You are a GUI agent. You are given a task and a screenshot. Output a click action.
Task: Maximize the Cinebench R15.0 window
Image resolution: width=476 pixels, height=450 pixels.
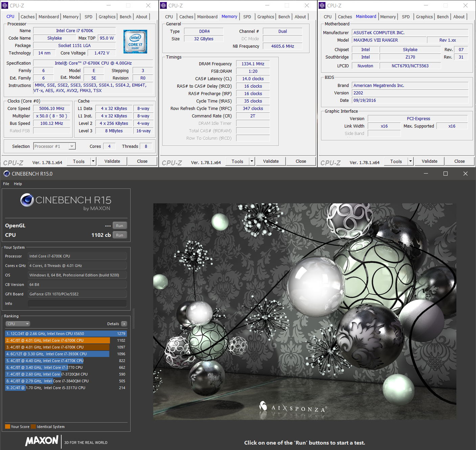tap(446, 174)
